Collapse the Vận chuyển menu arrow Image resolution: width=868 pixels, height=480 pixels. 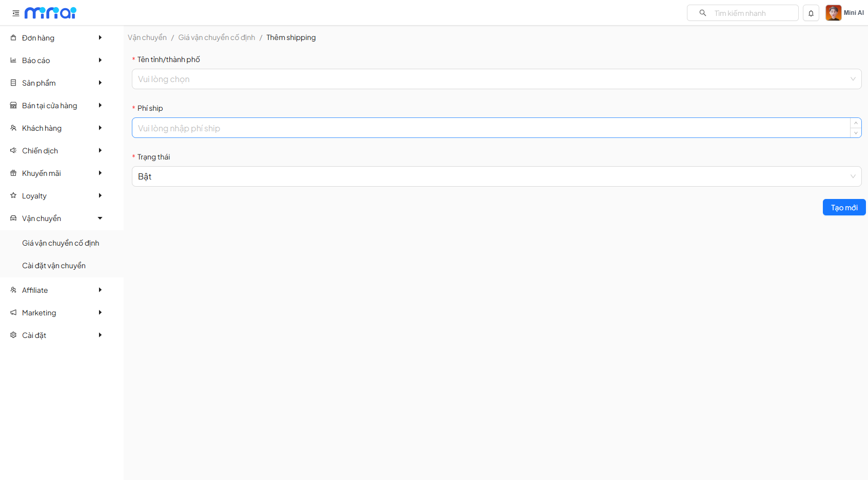[x=100, y=218]
